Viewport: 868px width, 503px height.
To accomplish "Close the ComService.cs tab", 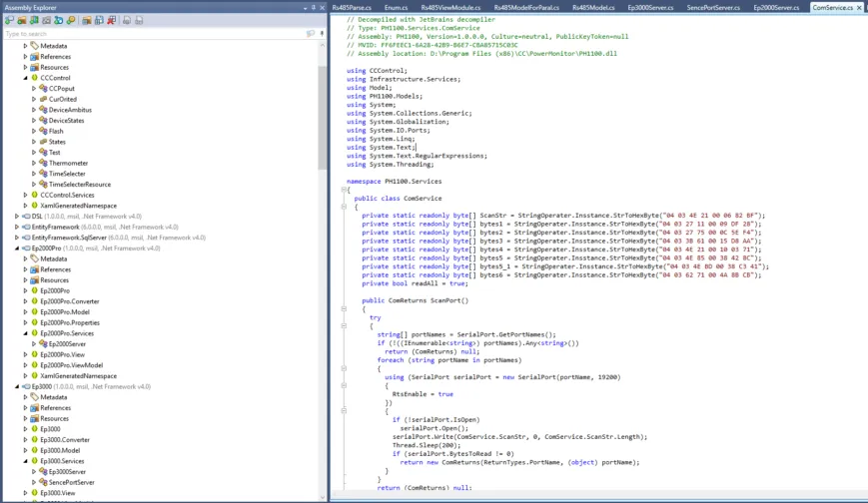I will tap(859, 8).
